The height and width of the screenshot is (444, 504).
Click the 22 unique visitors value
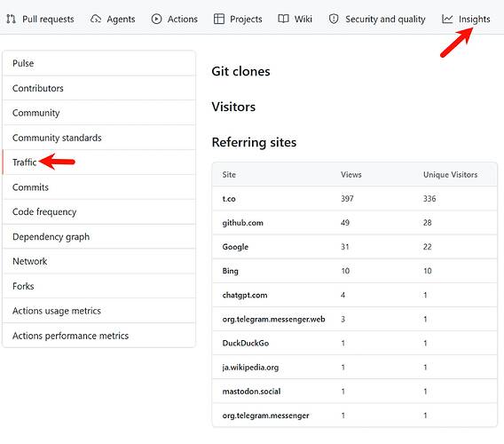pyautogui.click(x=428, y=247)
